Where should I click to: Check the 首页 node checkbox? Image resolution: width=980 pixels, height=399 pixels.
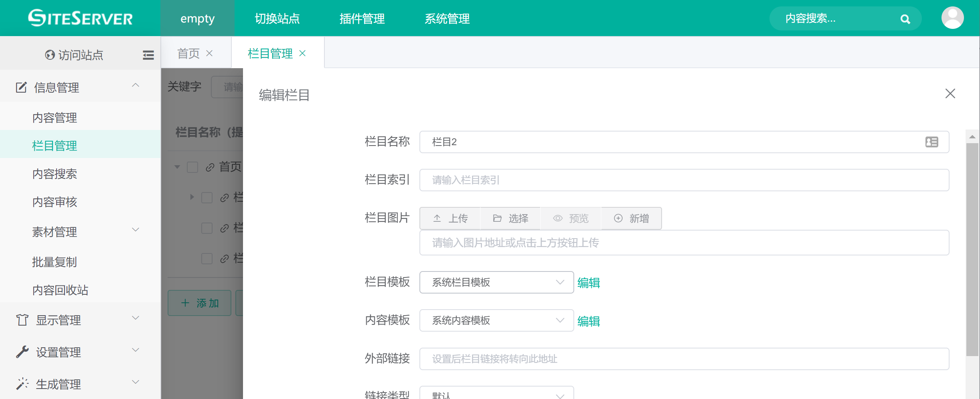(192, 167)
